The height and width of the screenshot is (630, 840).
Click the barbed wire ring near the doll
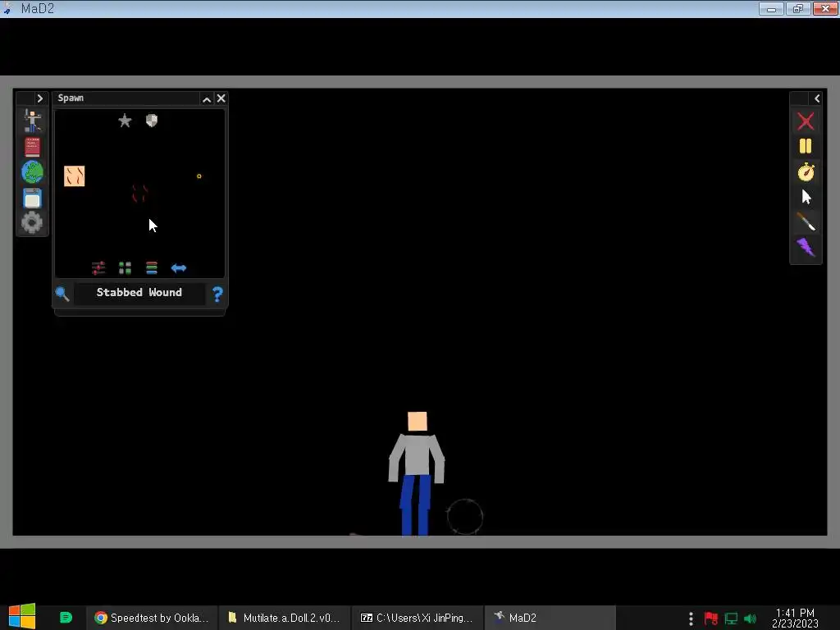tap(464, 517)
